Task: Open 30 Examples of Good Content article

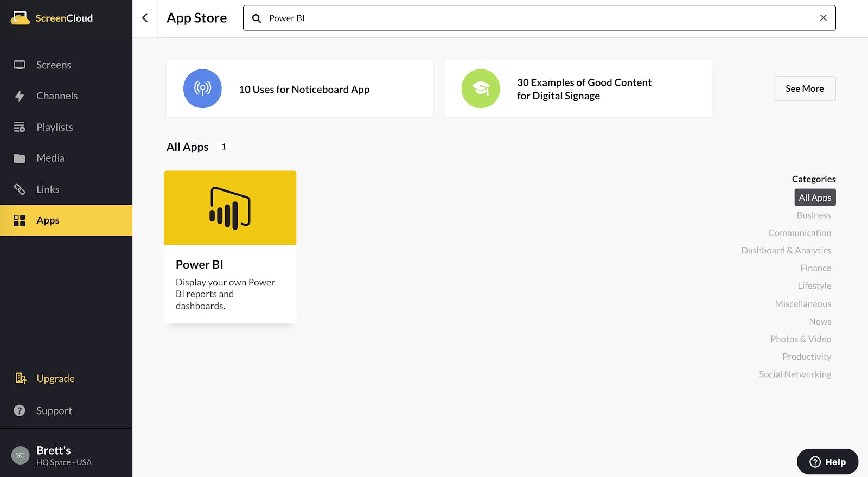Action: pyautogui.click(x=578, y=88)
